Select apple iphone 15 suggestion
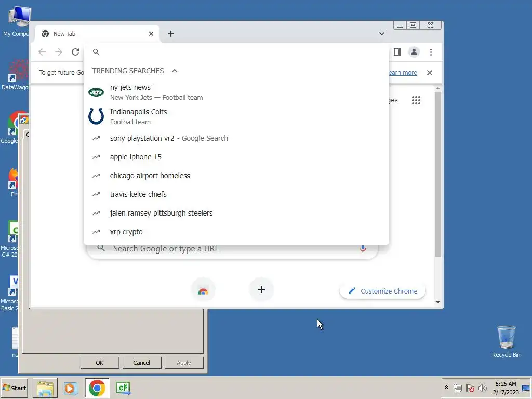The image size is (532, 399). [x=236, y=157]
